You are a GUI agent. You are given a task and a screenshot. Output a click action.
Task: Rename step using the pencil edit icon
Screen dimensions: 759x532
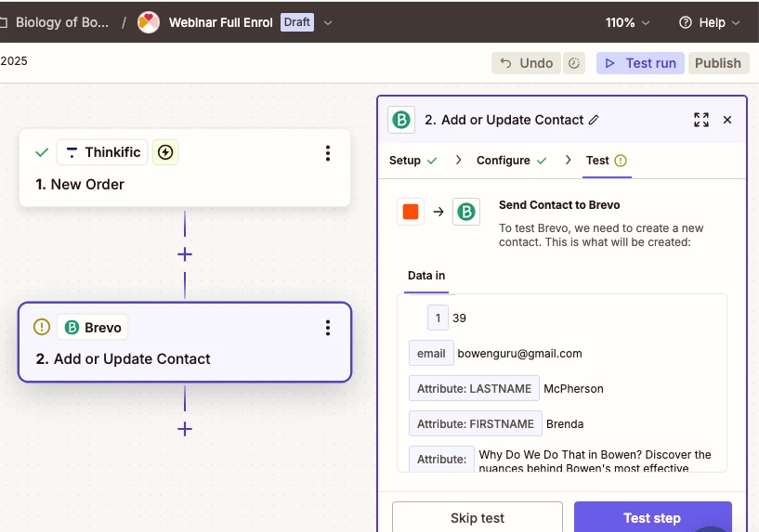coord(594,120)
